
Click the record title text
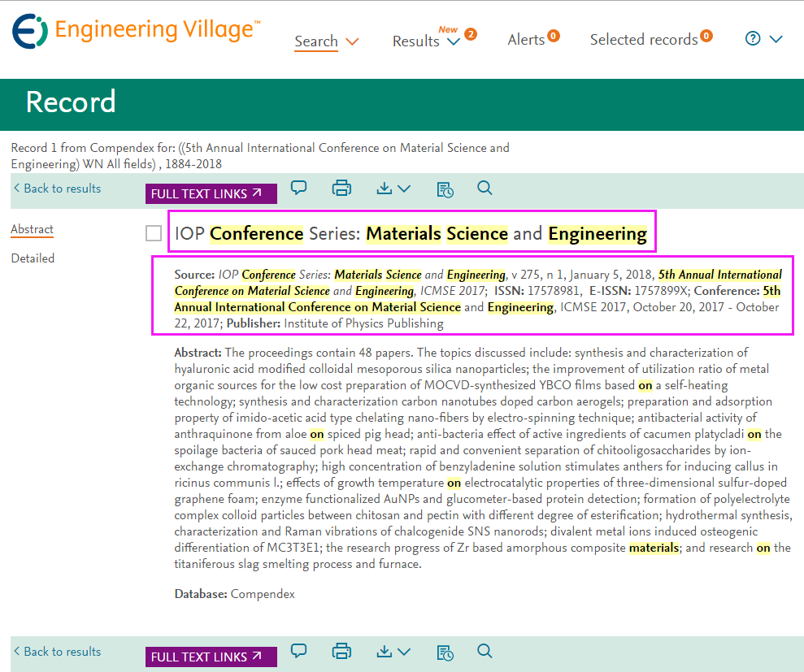click(x=411, y=233)
